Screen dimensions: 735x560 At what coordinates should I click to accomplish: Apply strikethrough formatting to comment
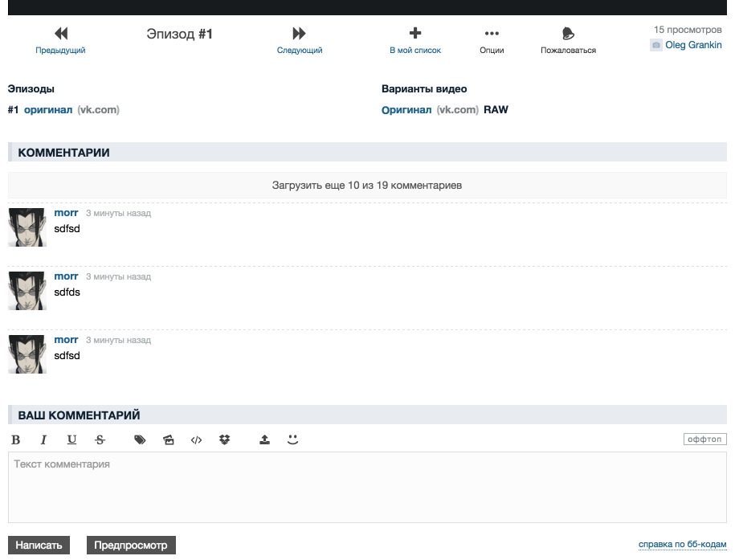[x=100, y=439]
